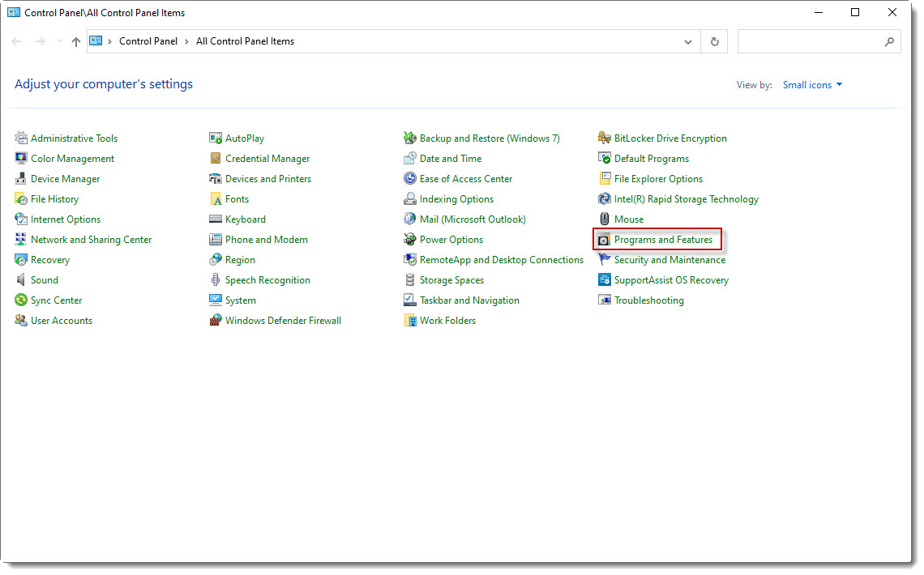Open Taskbar and Navigation
Image resolution: width=924 pixels, height=575 pixels.
(469, 300)
